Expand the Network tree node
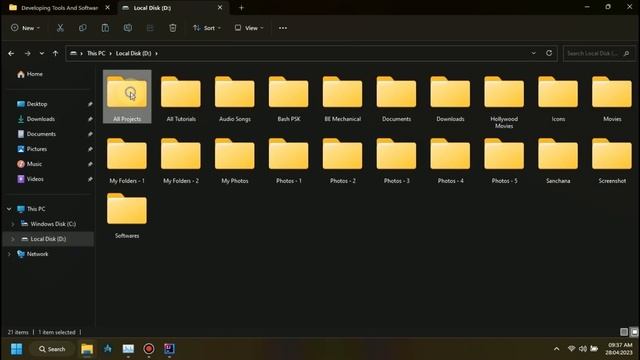This screenshot has height=360, width=640. [9, 254]
